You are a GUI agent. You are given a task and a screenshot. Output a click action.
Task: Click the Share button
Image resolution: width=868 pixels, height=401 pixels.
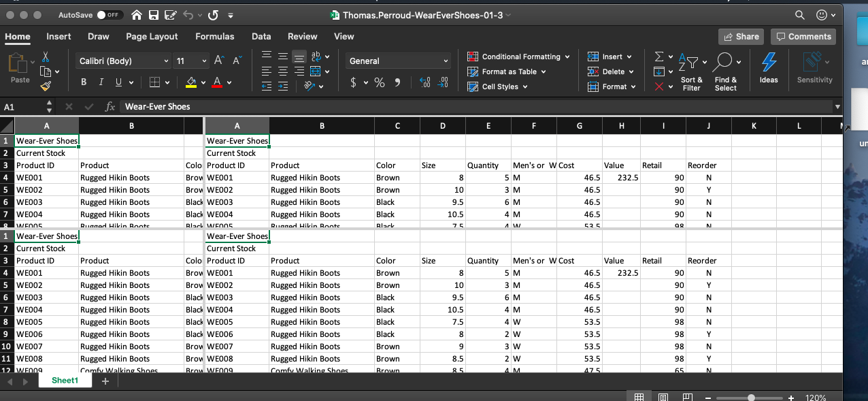[x=741, y=37]
